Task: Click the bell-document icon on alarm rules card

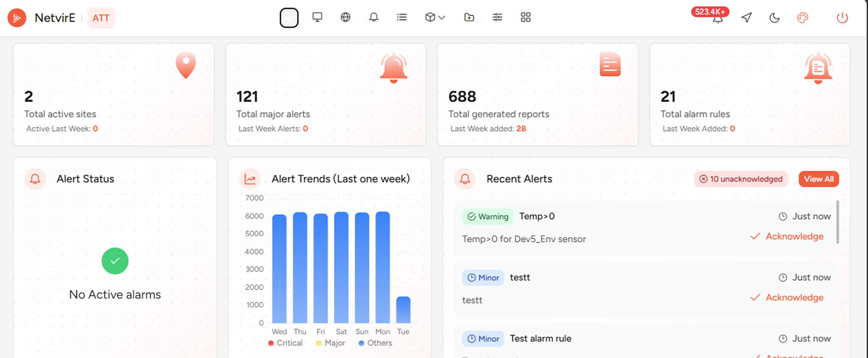Action: [x=818, y=68]
